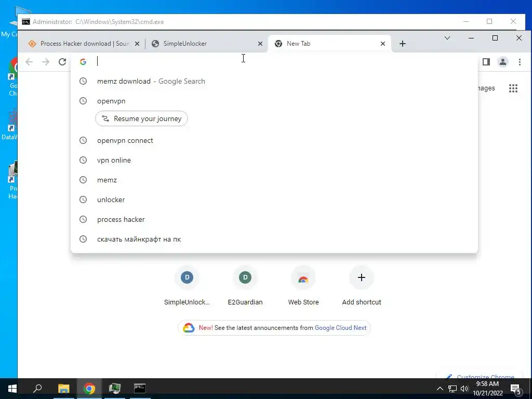Click the Chrome taskbar icon

[x=89, y=389]
